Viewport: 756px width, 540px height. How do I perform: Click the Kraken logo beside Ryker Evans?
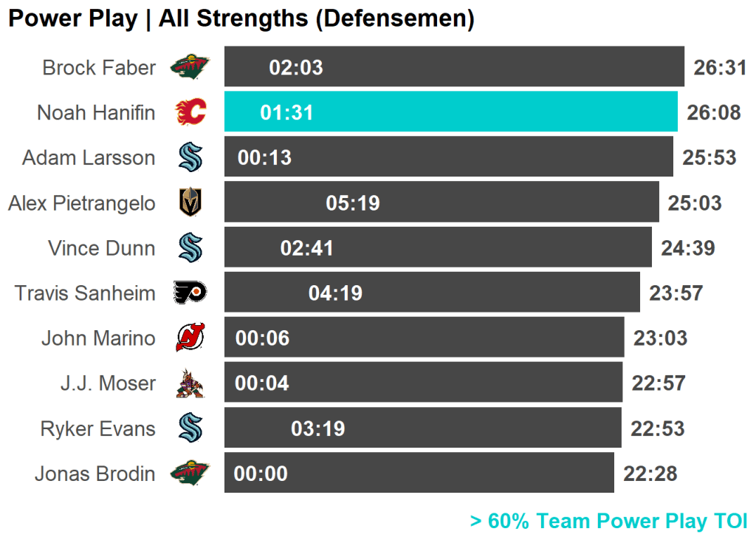pos(190,428)
